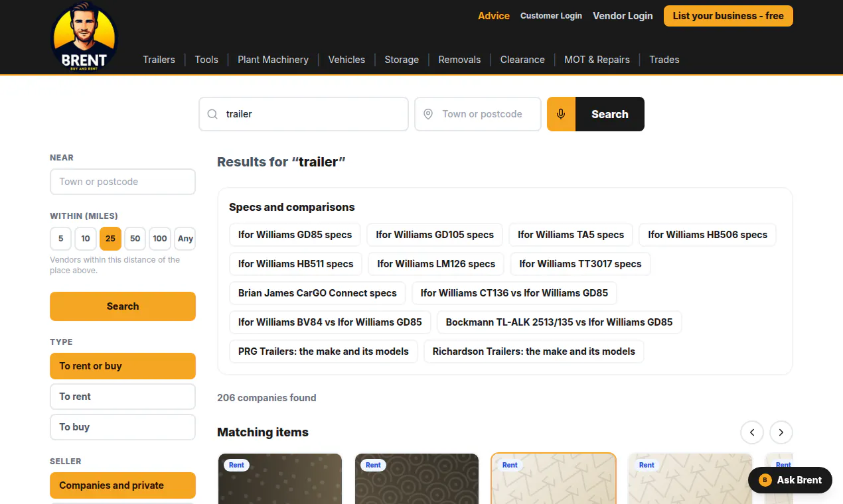Start voice search with the microphone icon
The height and width of the screenshot is (504, 843).
(561, 114)
